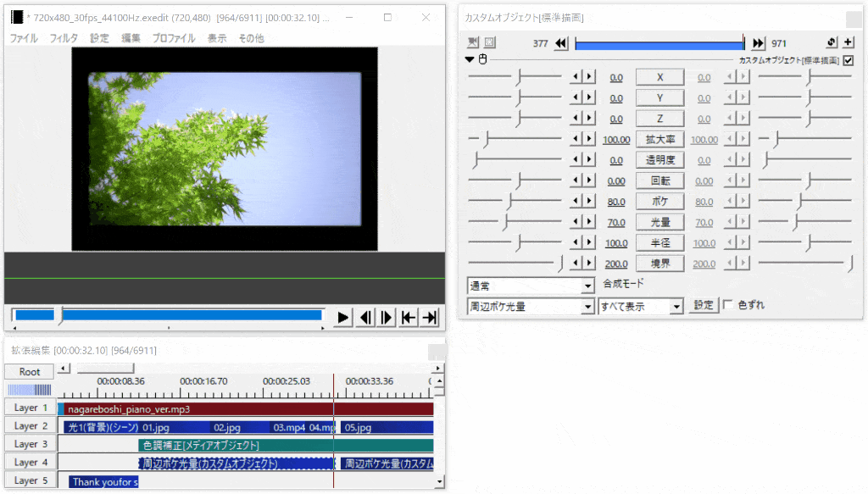Viewport: 868px width, 494px height.
Task: Click the Root scene button
Action: [x=30, y=372]
